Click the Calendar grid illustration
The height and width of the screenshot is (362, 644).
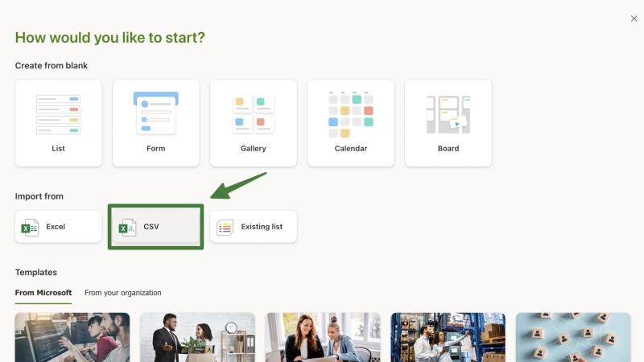pyautogui.click(x=351, y=114)
